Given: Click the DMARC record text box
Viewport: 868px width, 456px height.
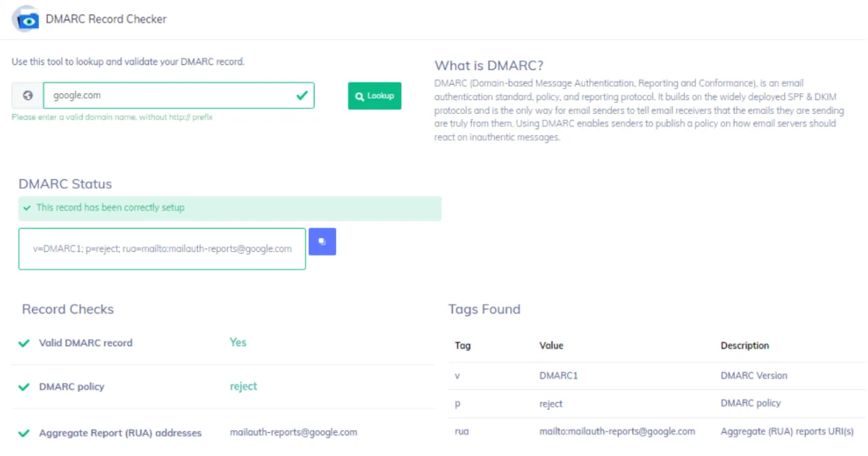Looking at the screenshot, I should pyautogui.click(x=162, y=248).
